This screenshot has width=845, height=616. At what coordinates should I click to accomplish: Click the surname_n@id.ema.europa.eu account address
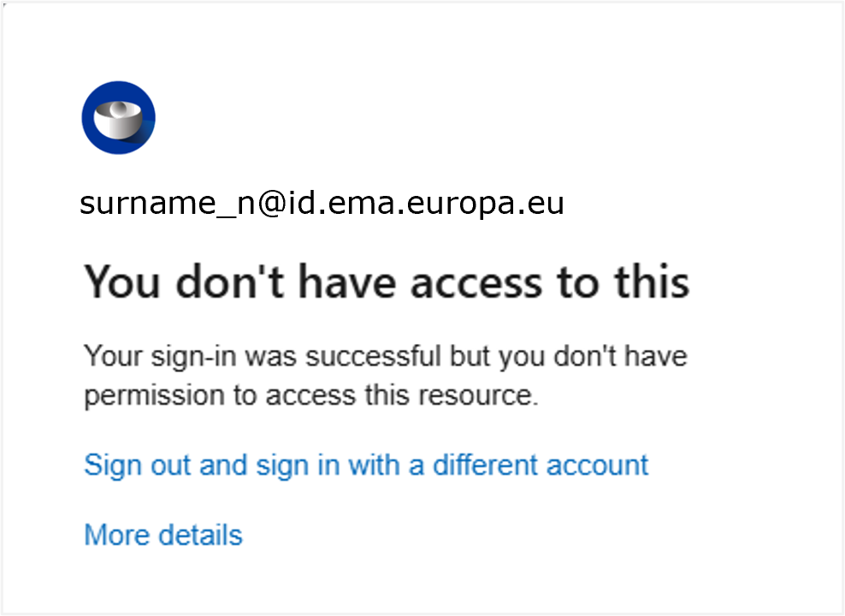coord(322,204)
